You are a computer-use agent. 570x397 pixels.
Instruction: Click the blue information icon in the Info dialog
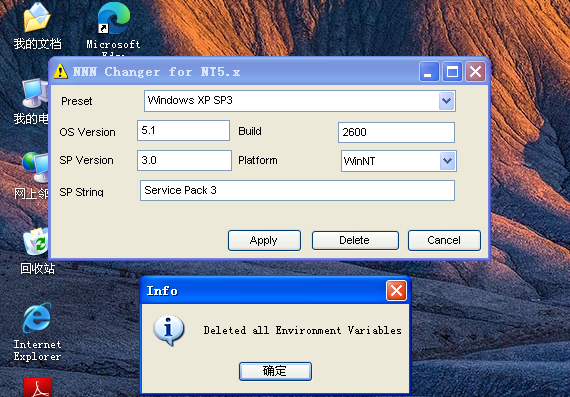click(168, 330)
